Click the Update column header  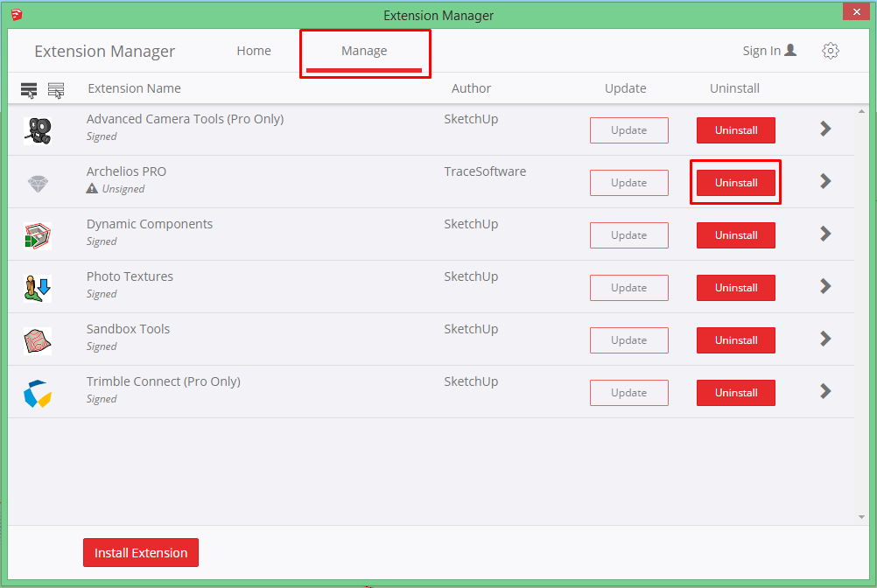click(625, 88)
